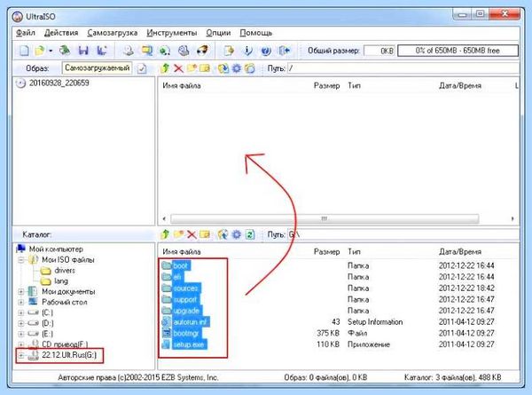Expand the (C:) drive node

tap(21, 312)
